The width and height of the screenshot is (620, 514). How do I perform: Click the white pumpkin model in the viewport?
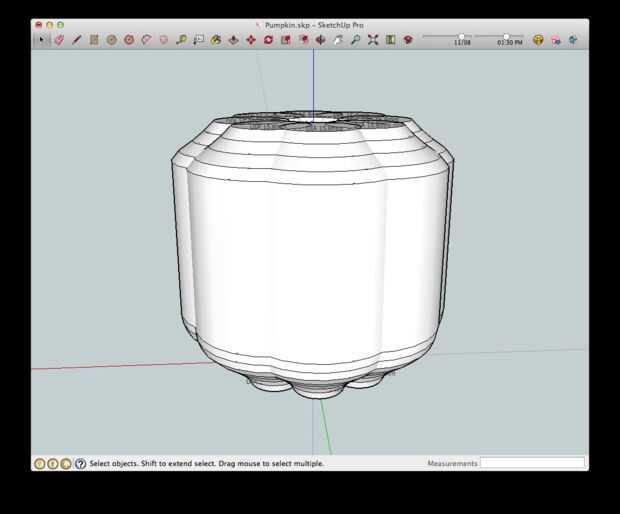(312, 253)
